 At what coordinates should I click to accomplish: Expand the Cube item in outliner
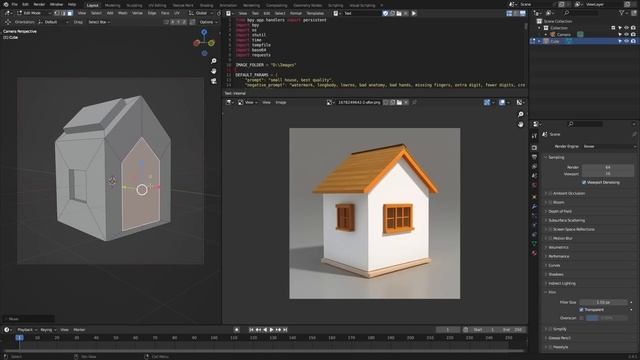(x=539, y=41)
